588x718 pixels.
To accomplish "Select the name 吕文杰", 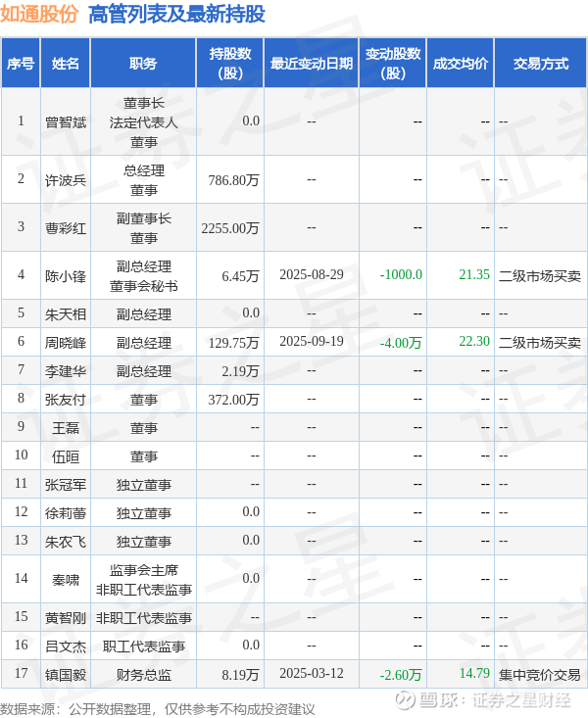I will tap(66, 646).
